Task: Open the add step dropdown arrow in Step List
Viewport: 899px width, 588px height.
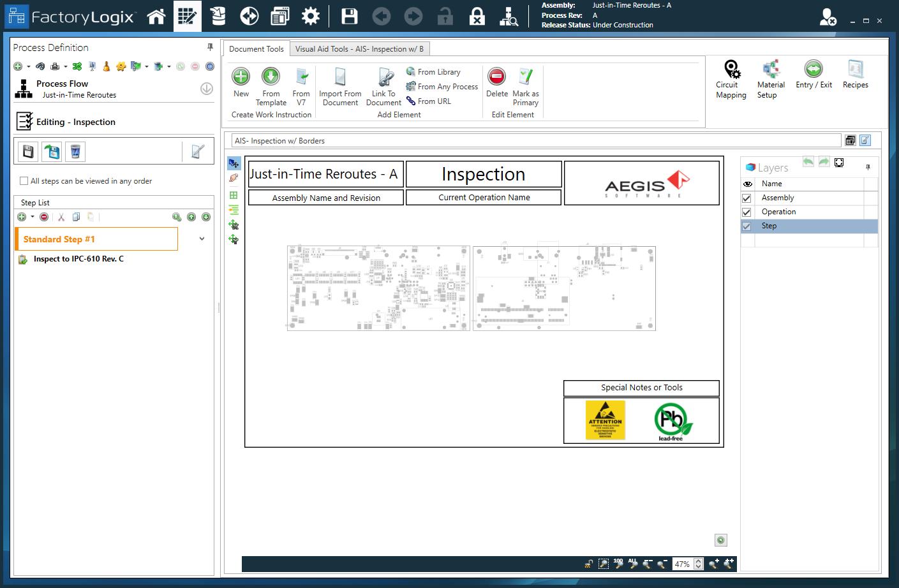Action: (x=33, y=217)
